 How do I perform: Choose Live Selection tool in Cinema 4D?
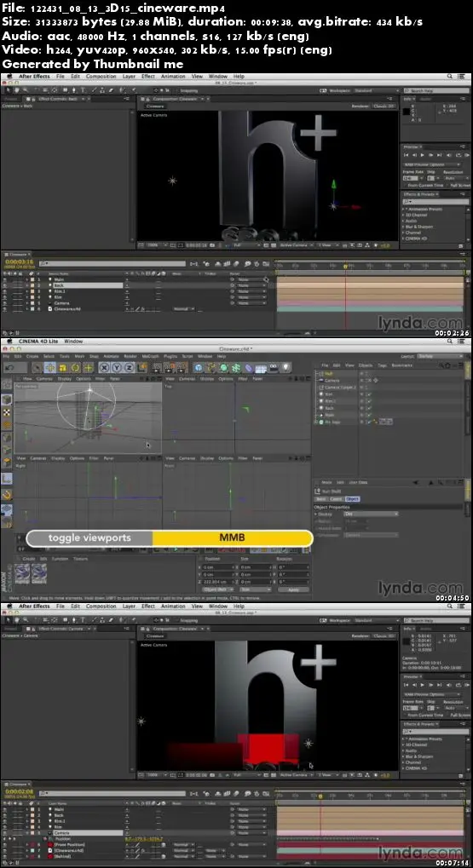tap(37, 368)
